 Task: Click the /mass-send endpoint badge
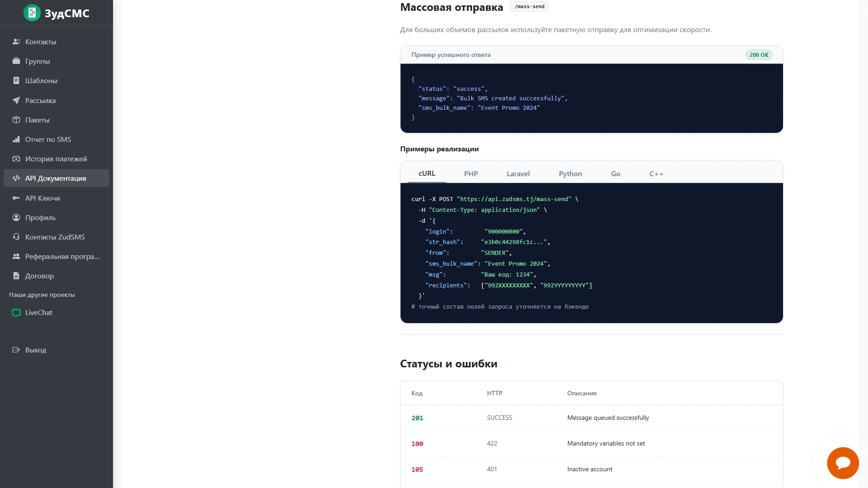coord(529,6)
